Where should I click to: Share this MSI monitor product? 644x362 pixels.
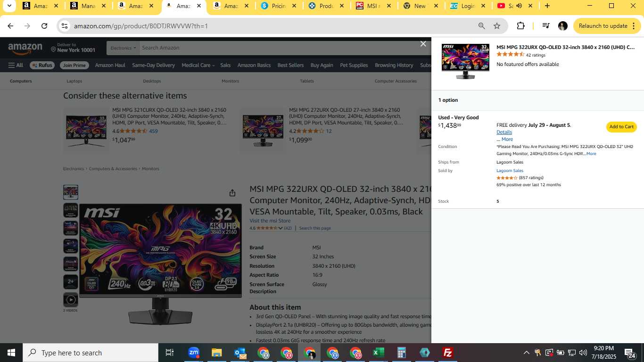[x=232, y=193]
